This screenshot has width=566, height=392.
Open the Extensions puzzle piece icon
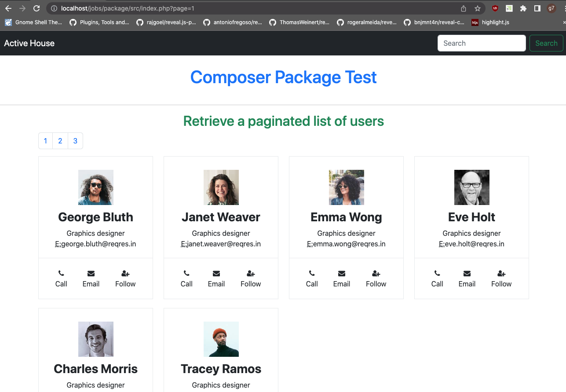coord(523,8)
